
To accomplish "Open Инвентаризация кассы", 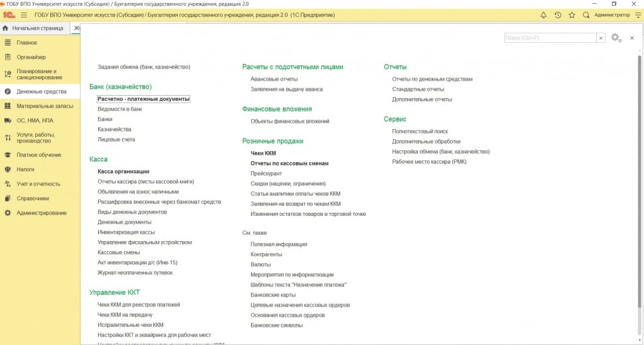I will [126, 232].
